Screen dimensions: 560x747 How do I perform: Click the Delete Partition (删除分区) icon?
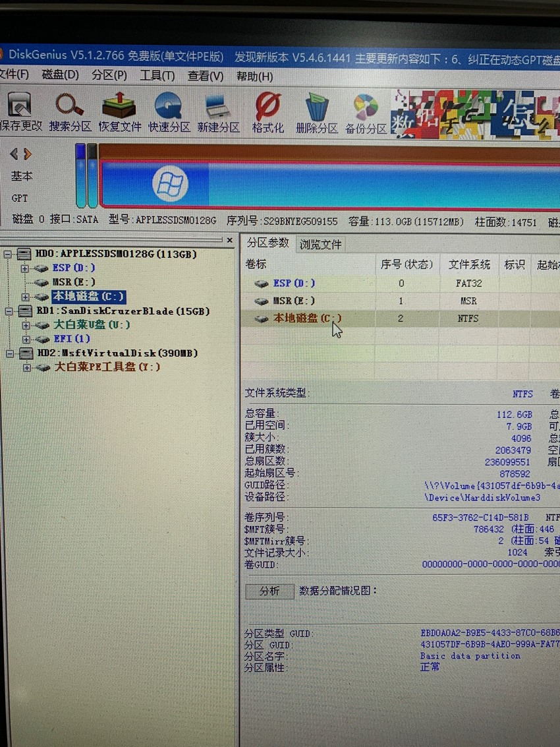[317, 107]
